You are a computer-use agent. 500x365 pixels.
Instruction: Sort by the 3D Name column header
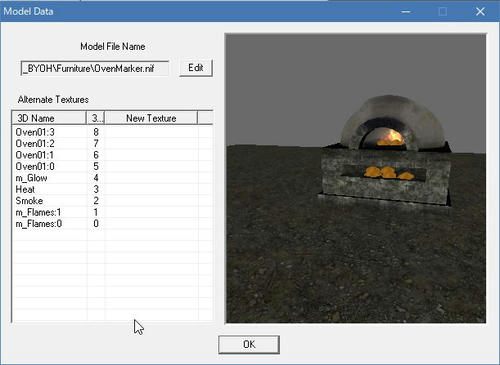pyautogui.click(x=49, y=118)
